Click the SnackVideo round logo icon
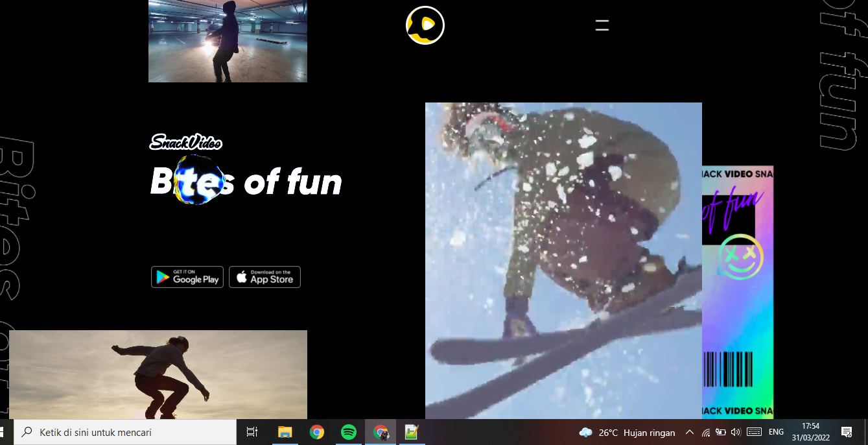868x445 pixels. 425,25
